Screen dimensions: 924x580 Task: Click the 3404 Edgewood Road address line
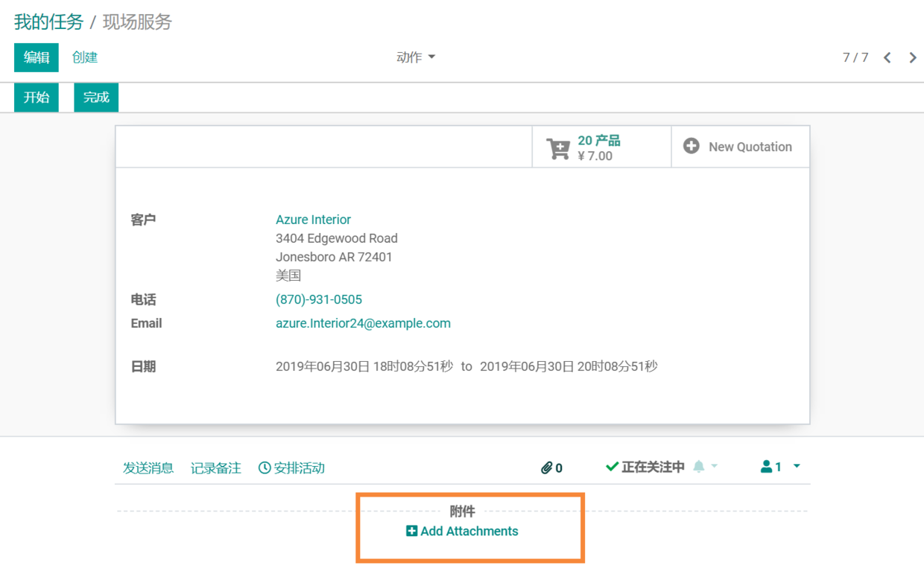337,238
